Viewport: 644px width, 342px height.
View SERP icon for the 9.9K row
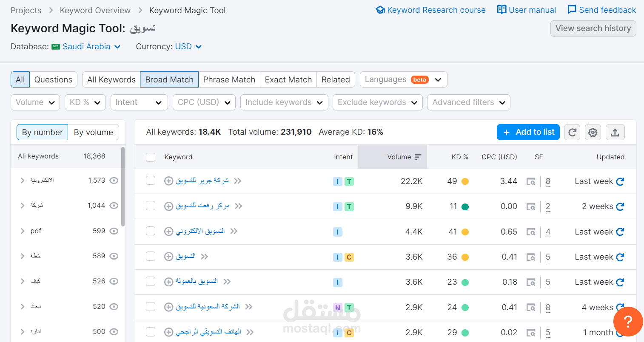coord(531,206)
